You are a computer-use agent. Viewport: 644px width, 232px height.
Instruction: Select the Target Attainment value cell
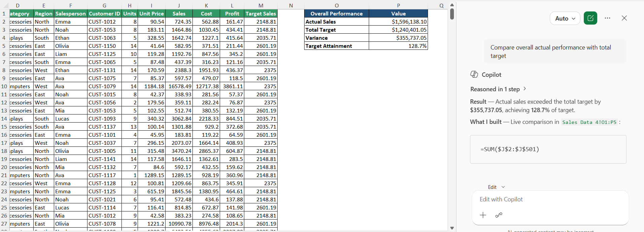click(398, 46)
